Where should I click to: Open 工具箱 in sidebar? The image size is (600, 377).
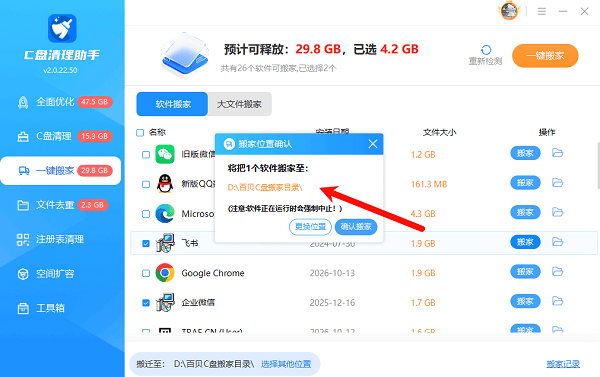point(61,308)
